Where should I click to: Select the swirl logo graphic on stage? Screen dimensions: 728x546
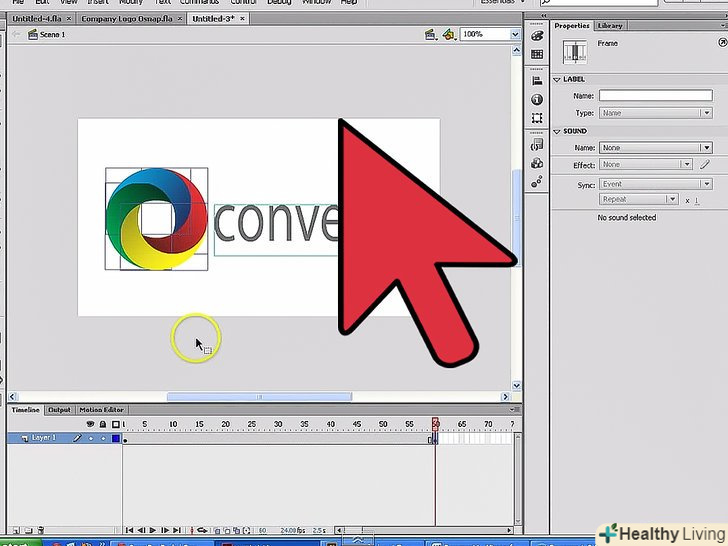(x=156, y=219)
